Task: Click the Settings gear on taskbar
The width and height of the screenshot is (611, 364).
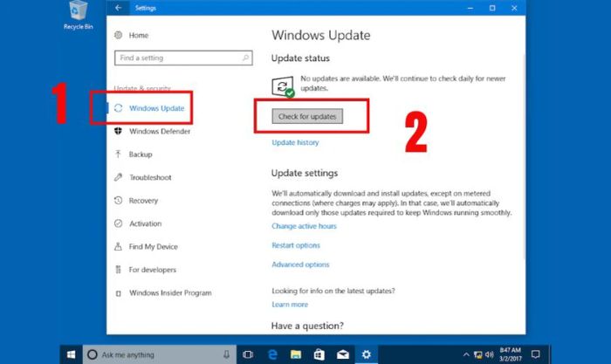Action: (366, 354)
